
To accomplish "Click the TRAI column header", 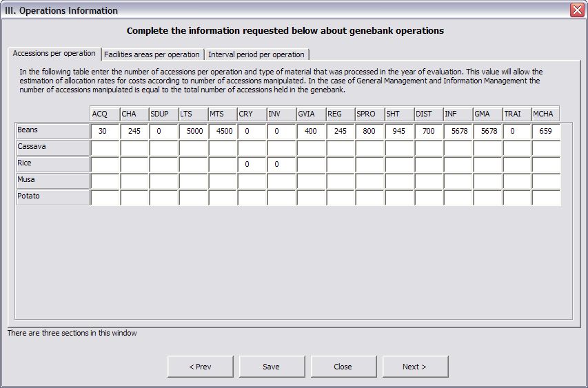I will click(516, 114).
